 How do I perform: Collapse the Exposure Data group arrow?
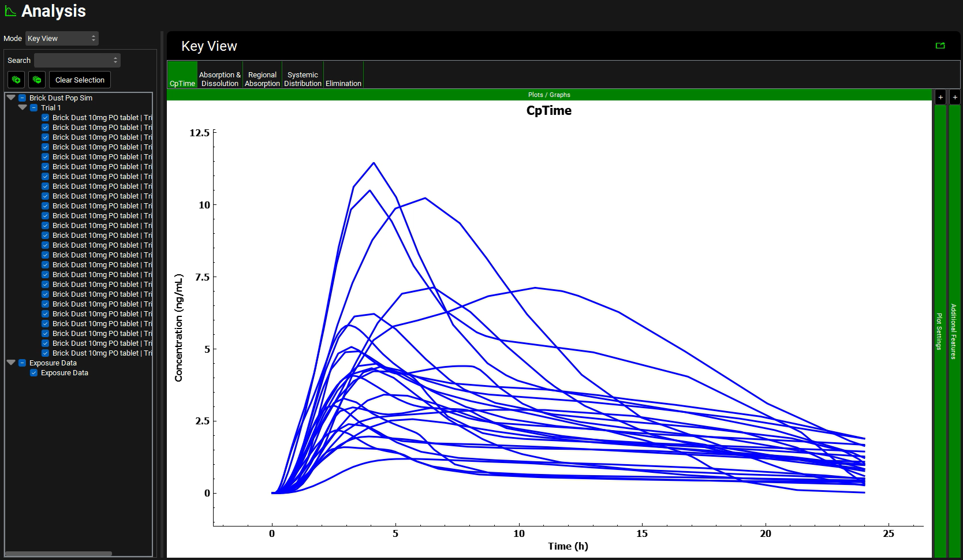click(11, 363)
